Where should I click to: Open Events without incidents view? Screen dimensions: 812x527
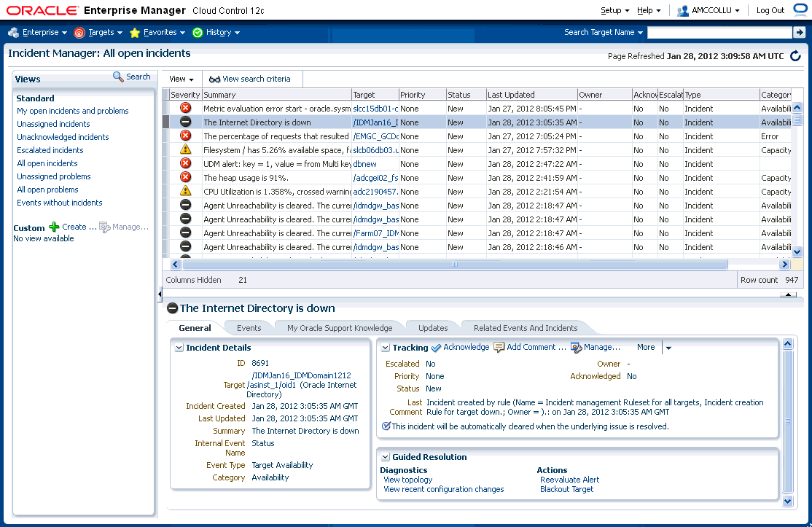pos(60,203)
